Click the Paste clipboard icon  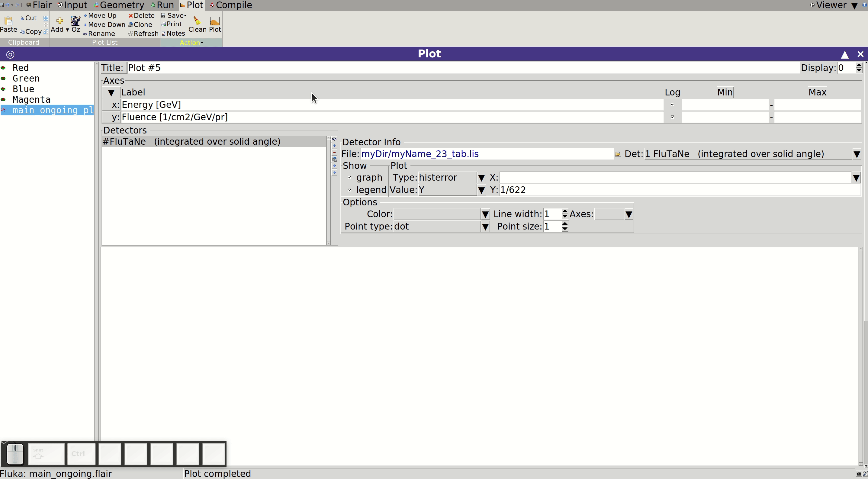[8, 21]
